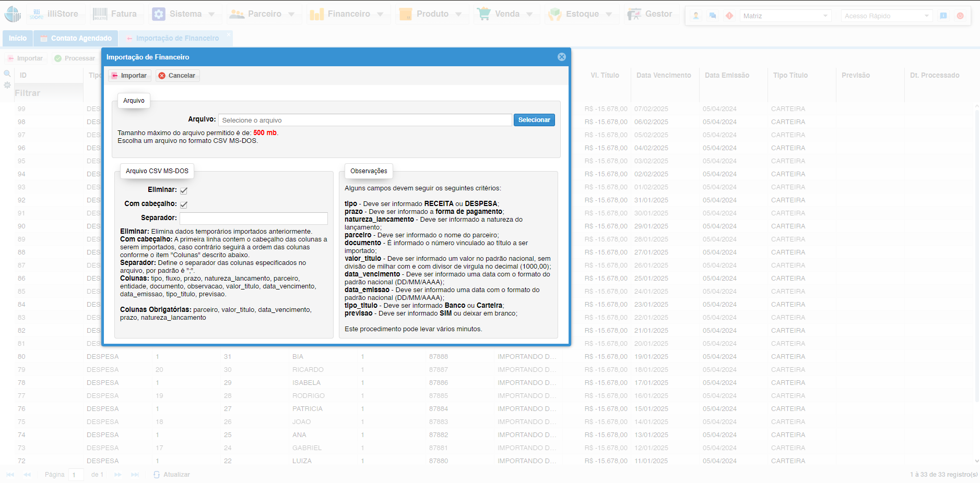Click the Atualizar refresh icon

click(x=157, y=475)
